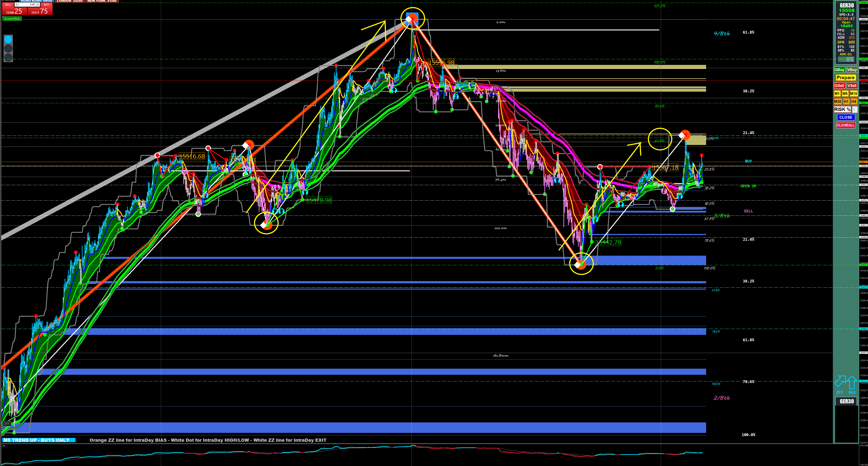Decrease lot size with down arrow
Viewport: 868px width, 466px height.
tap(17, 4)
